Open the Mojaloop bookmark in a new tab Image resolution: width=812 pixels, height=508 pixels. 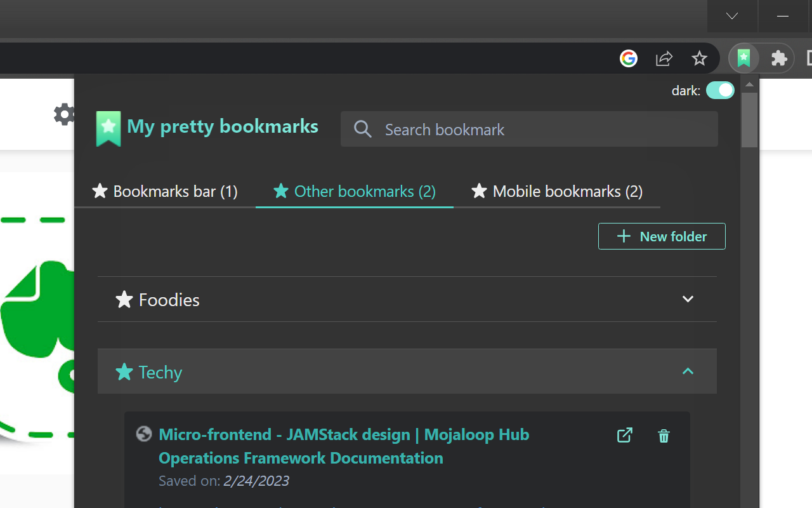pyautogui.click(x=624, y=435)
